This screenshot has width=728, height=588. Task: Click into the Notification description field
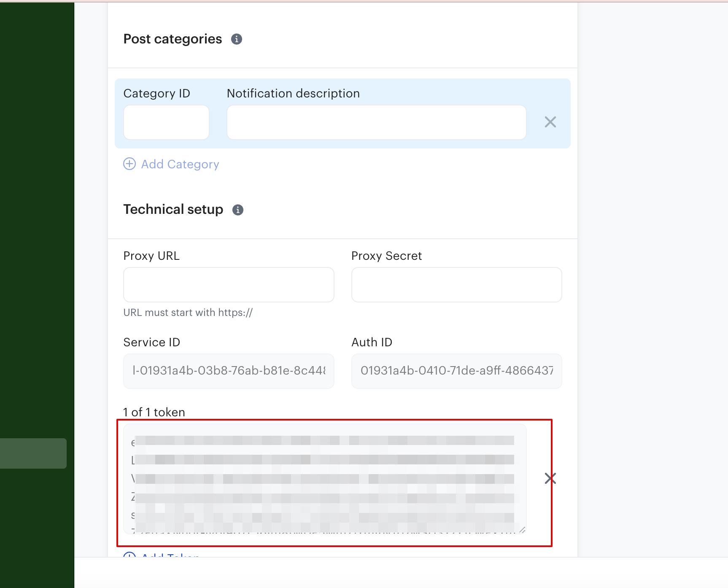click(376, 122)
